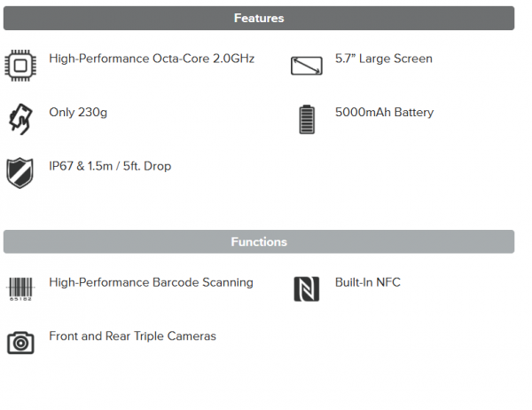Screen dimensions: 532x410
Task: Click High-Performance Octa-Core 2.0GHz text
Action: [152, 59]
